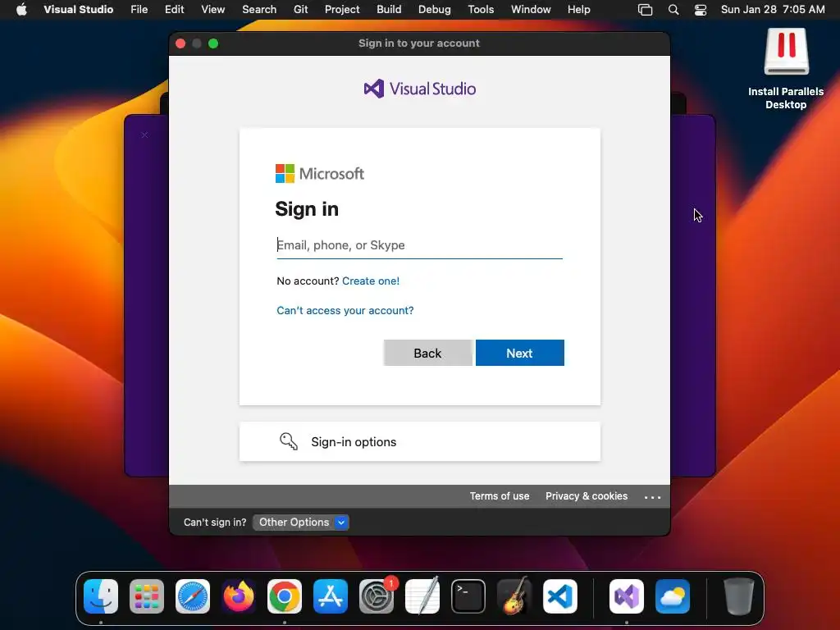Image resolution: width=840 pixels, height=630 pixels.
Task: Open Sign-in options
Action: coord(419,441)
